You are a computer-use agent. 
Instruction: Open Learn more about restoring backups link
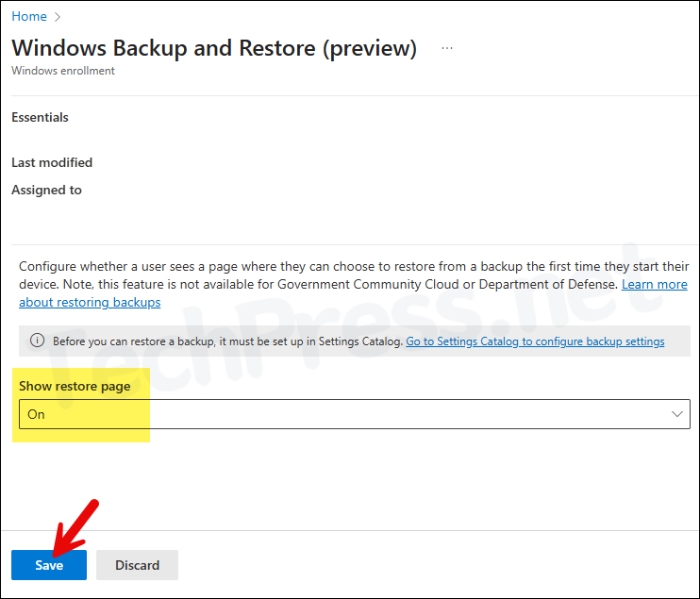click(655, 284)
